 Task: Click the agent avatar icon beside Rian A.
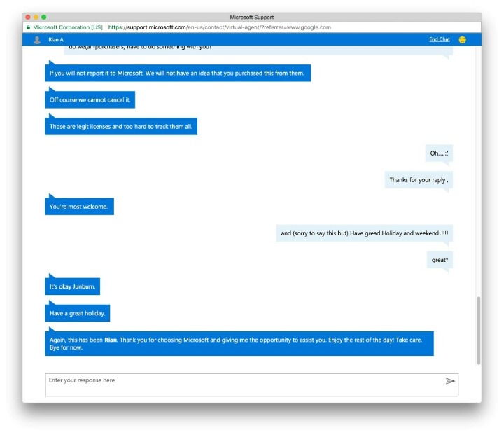(x=37, y=39)
